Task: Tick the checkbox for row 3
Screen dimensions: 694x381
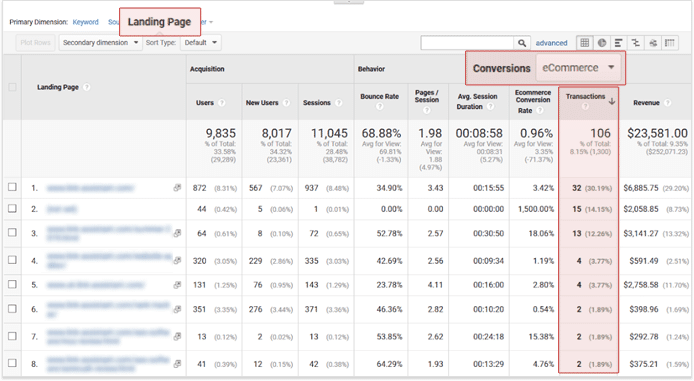Action: point(12,232)
